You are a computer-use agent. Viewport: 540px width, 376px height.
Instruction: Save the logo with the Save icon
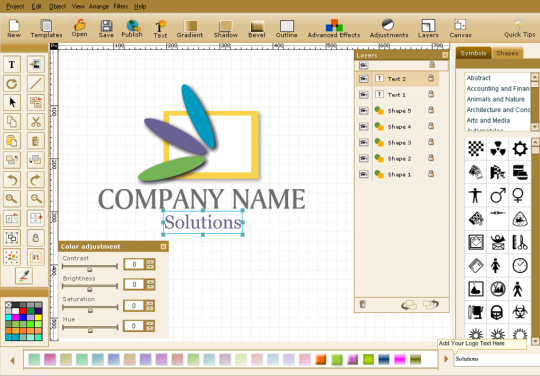[106, 28]
